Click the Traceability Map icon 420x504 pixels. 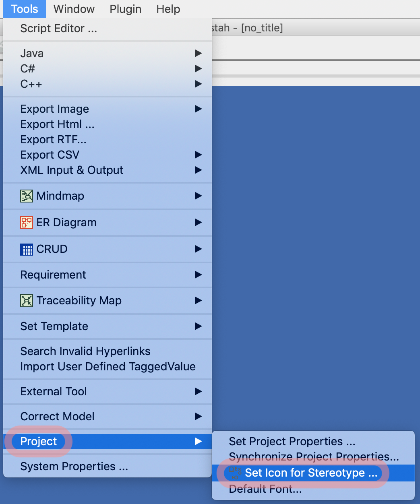point(26,301)
